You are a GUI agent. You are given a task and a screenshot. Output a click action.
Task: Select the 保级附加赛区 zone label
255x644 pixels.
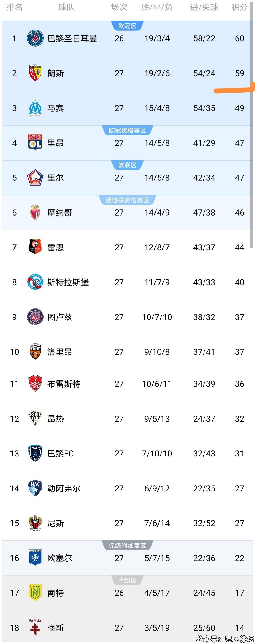[x=127, y=546]
